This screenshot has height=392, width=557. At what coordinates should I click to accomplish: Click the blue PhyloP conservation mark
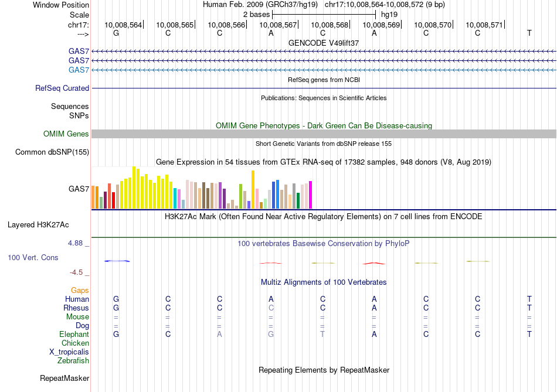pos(117,261)
